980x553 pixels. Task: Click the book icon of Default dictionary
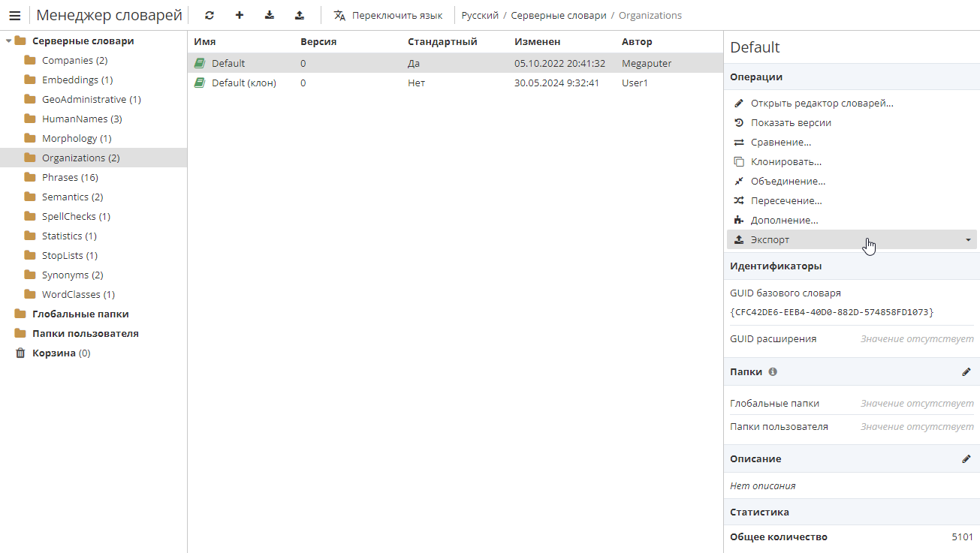[200, 63]
